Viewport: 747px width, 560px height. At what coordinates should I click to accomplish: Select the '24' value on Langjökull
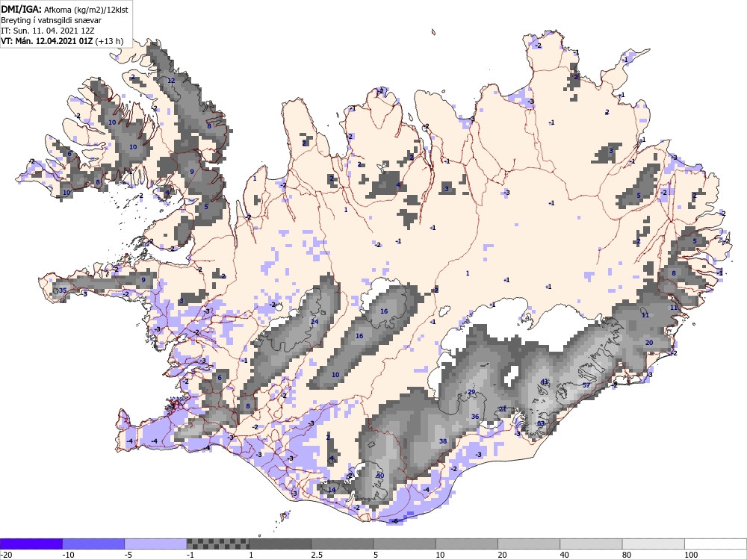pos(314,321)
